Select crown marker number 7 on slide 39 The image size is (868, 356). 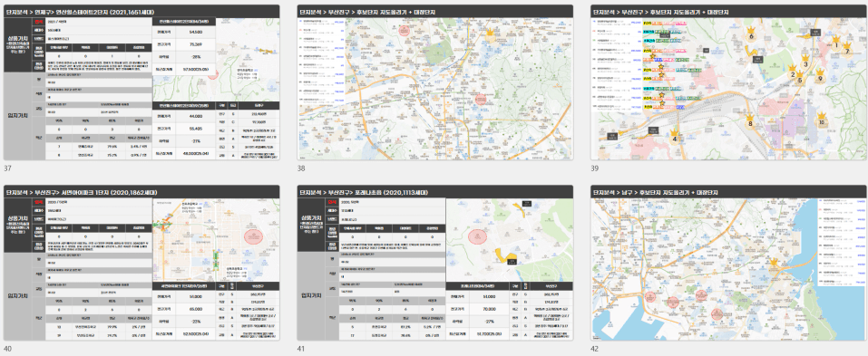click(847, 49)
